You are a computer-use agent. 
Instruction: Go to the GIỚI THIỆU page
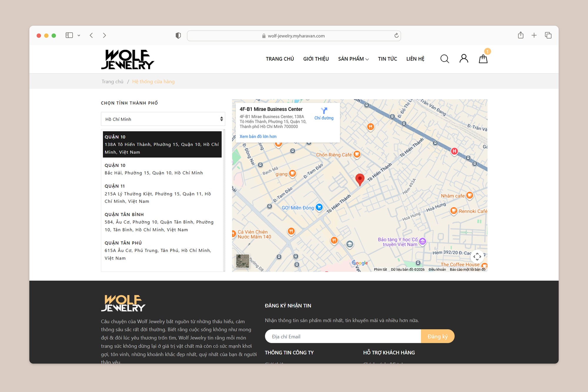click(x=316, y=59)
